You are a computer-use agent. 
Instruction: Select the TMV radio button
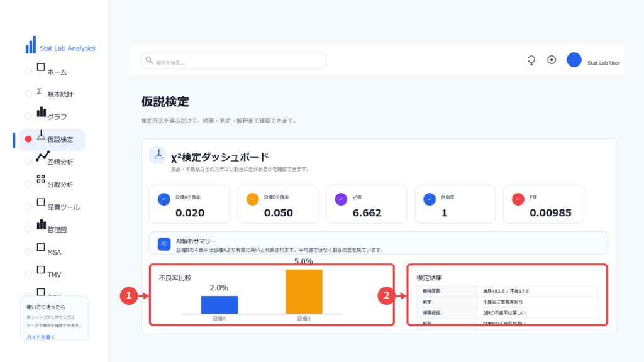point(28,275)
